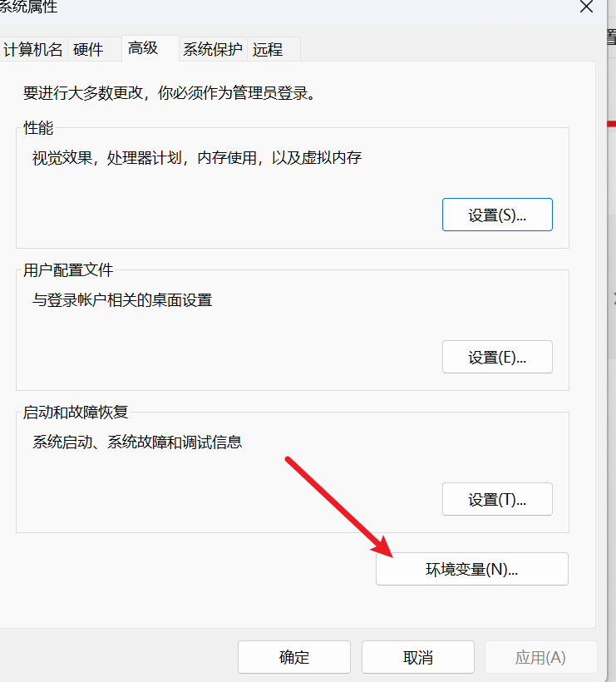Screen dimensions: 616x682
Task: Click the text 系统启动、系统故障和调试信息
Action: [137, 442]
